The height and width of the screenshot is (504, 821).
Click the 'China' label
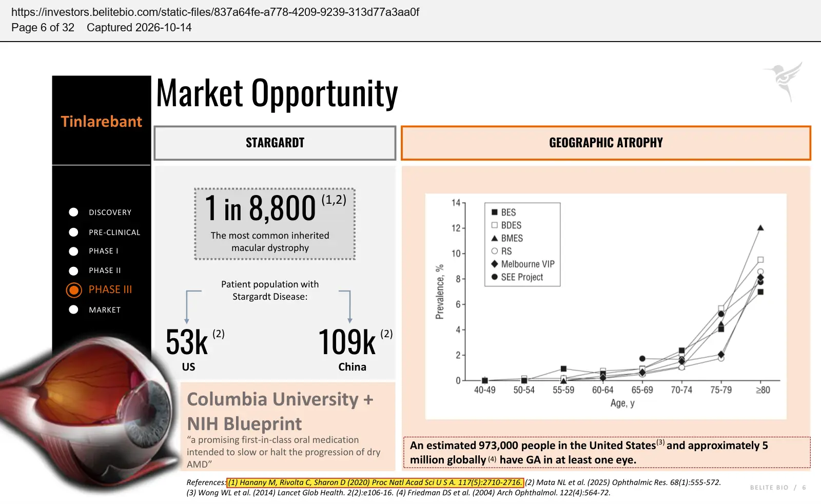(352, 367)
